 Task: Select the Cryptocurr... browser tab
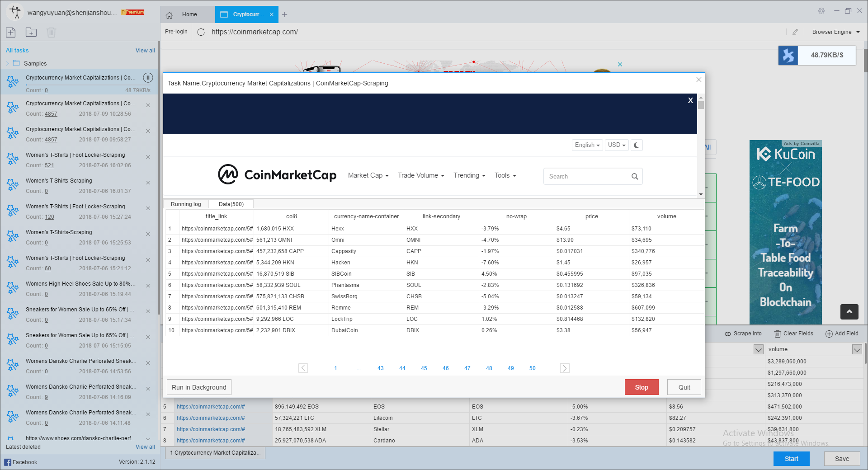247,14
